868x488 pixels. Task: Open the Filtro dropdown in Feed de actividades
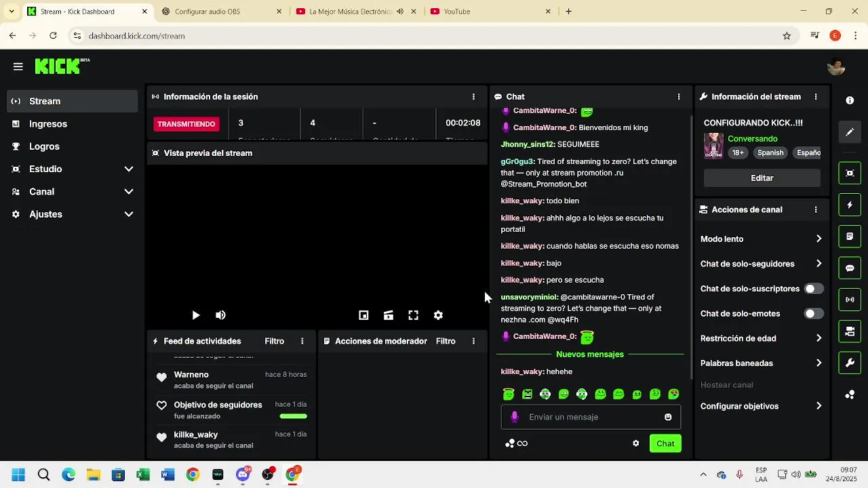click(275, 341)
